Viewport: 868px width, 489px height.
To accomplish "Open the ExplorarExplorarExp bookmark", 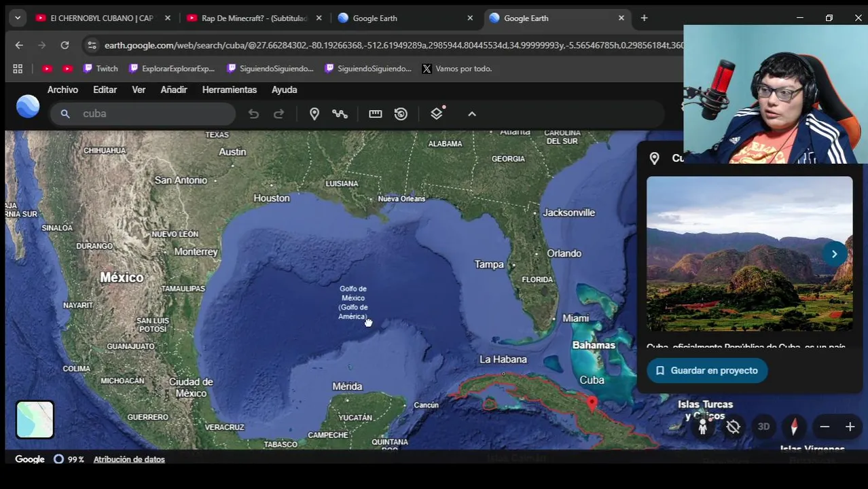I will (172, 69).
